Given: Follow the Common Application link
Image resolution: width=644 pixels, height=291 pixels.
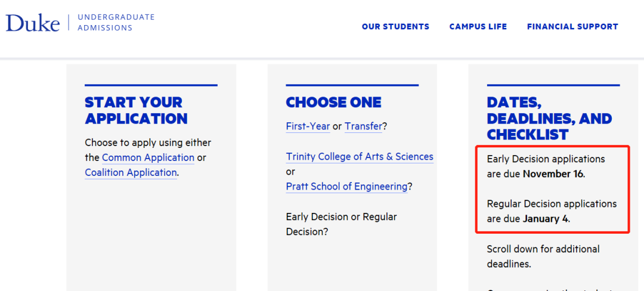Looking at the screenshot, I should pos(148,157).
